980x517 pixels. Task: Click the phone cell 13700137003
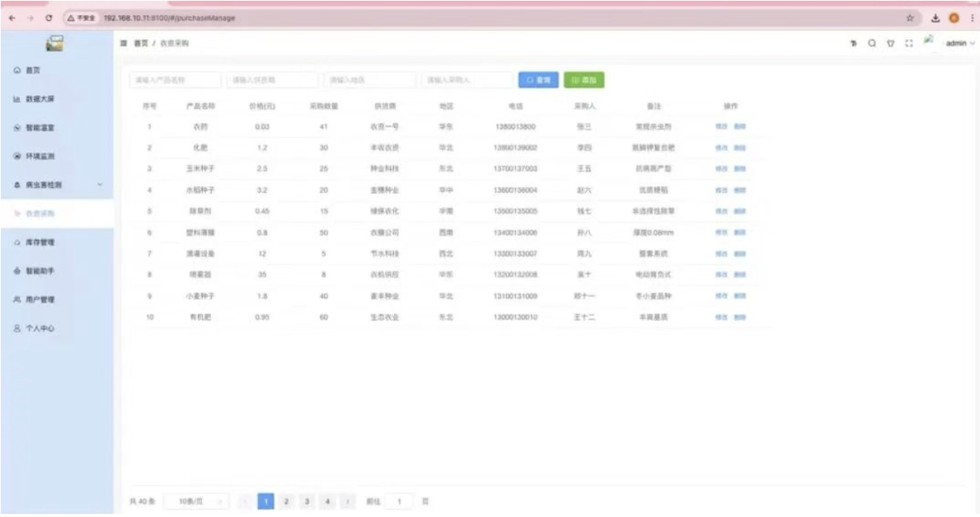pyautogui.click(x=516, y=169)
